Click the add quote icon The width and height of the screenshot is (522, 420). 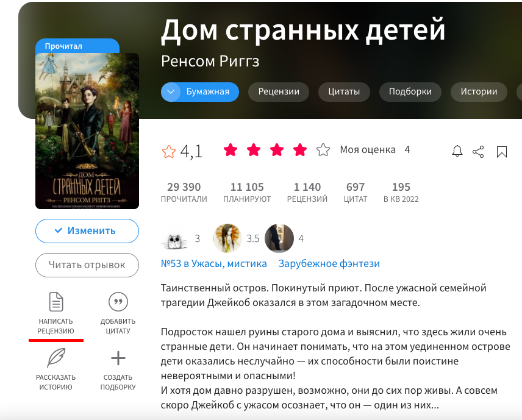[118, 302]
